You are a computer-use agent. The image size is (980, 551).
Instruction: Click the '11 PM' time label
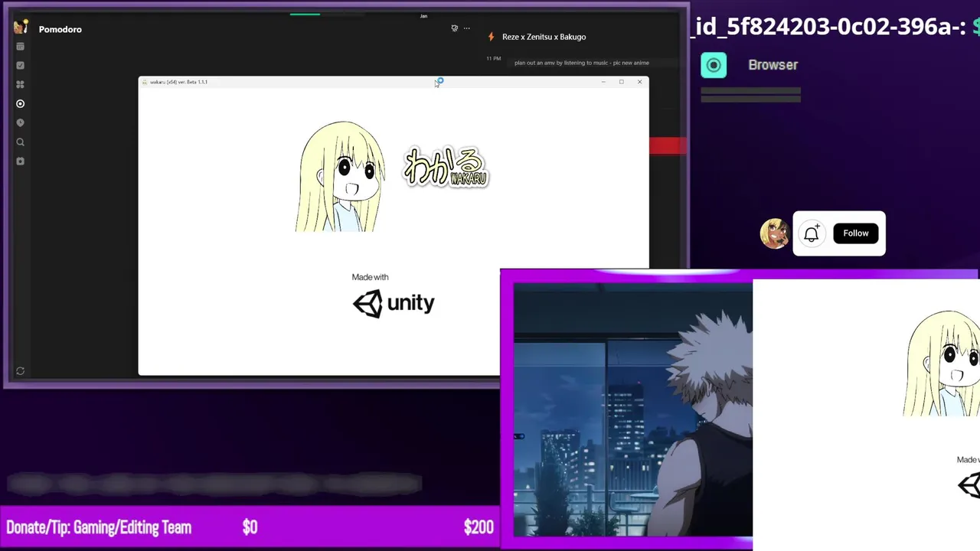point(494,59)
